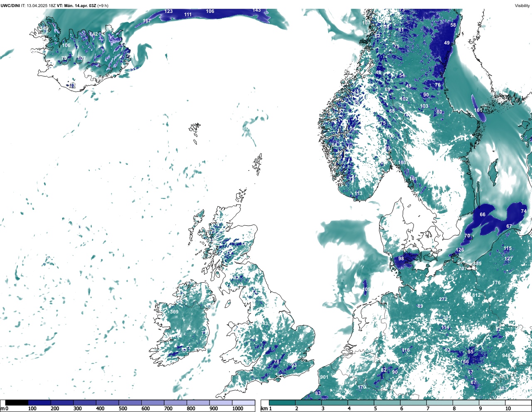Click the '98' value over southern Denmark
The image size is (532, 412).
(x=401, y=259)
